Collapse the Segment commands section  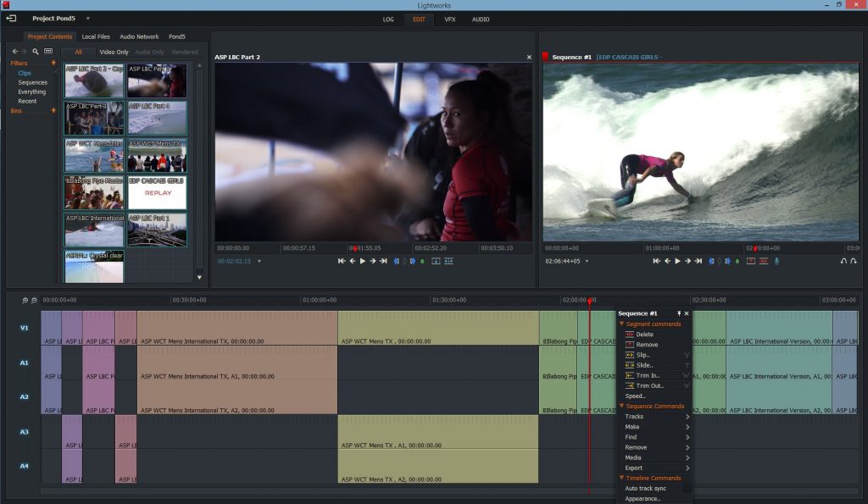tap(621, 324)
